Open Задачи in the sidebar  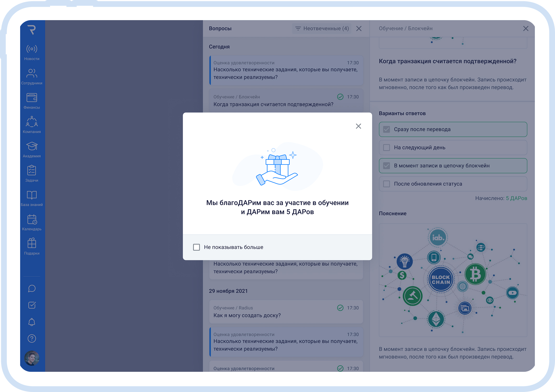click(x=32, y=174)
